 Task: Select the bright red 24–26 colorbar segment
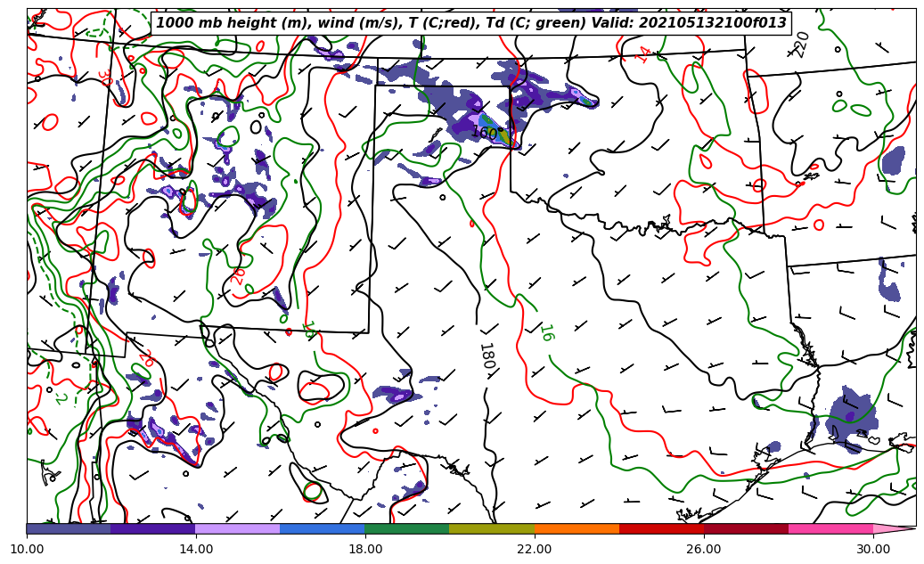click(661, 528)
